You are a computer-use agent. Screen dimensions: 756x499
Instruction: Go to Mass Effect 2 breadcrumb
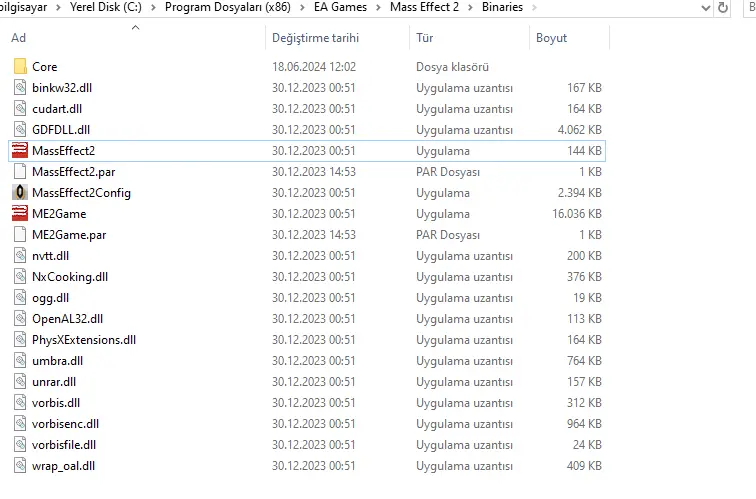click(x=424, y=7)
